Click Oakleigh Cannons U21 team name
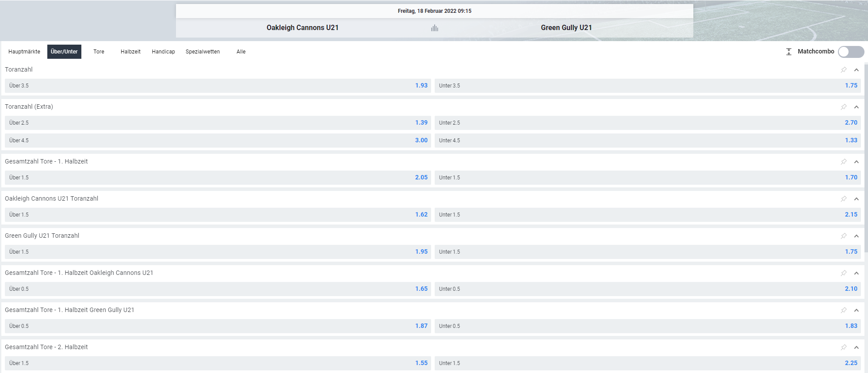The height and width of the screenshot is (373, 868). pyautogui.click(x=302, y=27)
